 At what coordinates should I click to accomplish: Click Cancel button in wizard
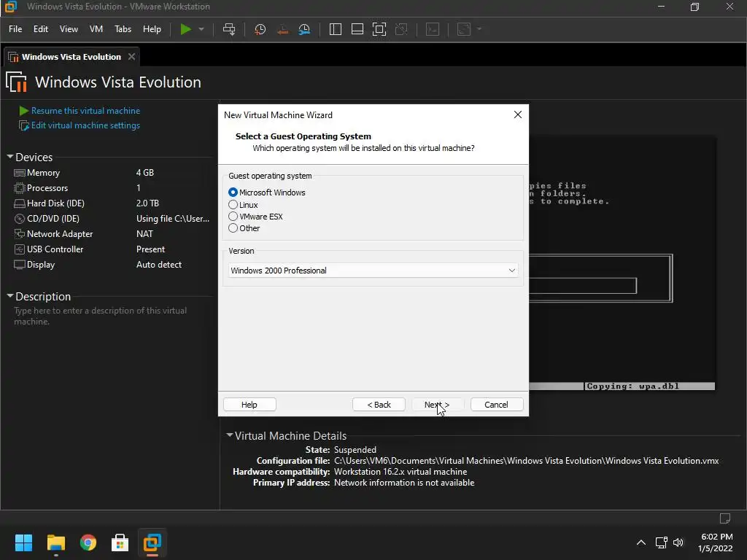[496, 404]
